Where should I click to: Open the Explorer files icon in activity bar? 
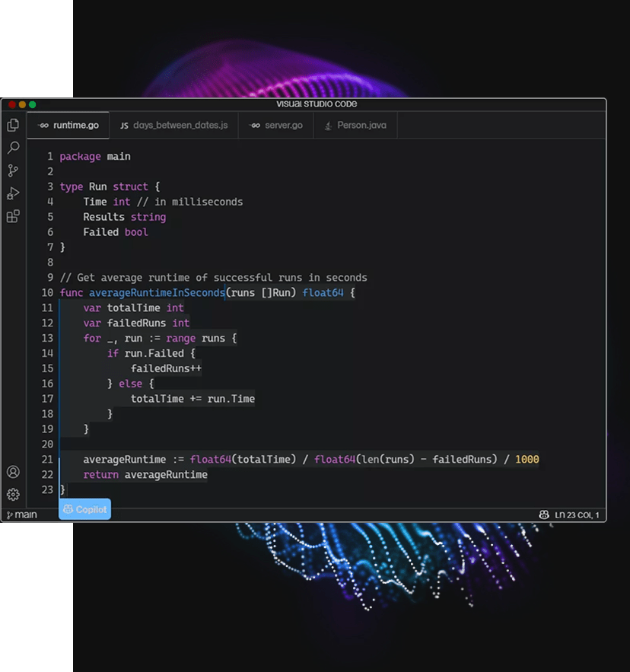click(x=13, y=126)
